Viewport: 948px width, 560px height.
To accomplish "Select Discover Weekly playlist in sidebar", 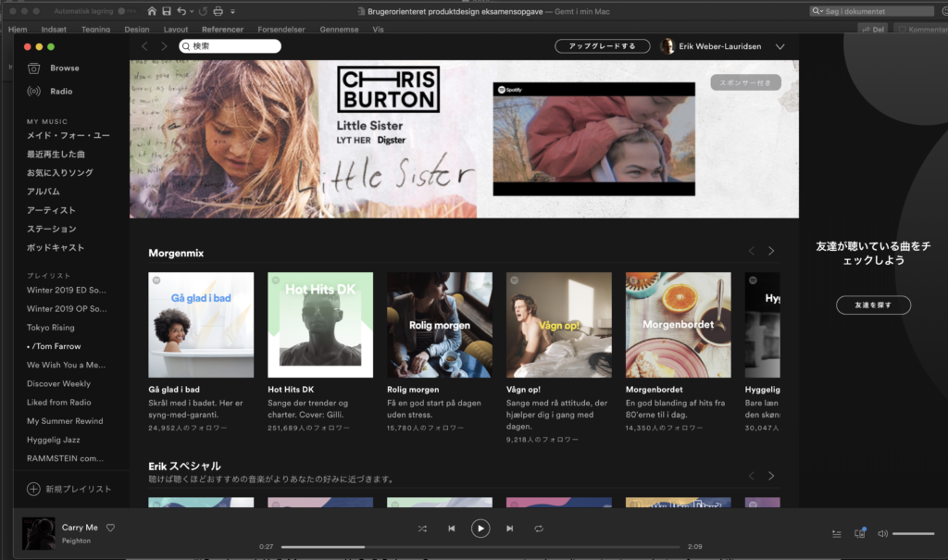I will pyautogui.click(x=58, y=383).
